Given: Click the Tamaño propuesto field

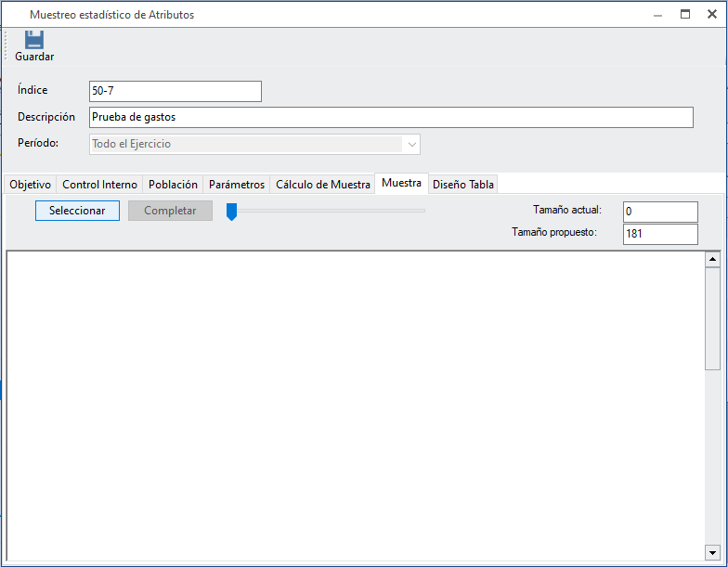Looking at the screenshot, I should pos(659,234).
